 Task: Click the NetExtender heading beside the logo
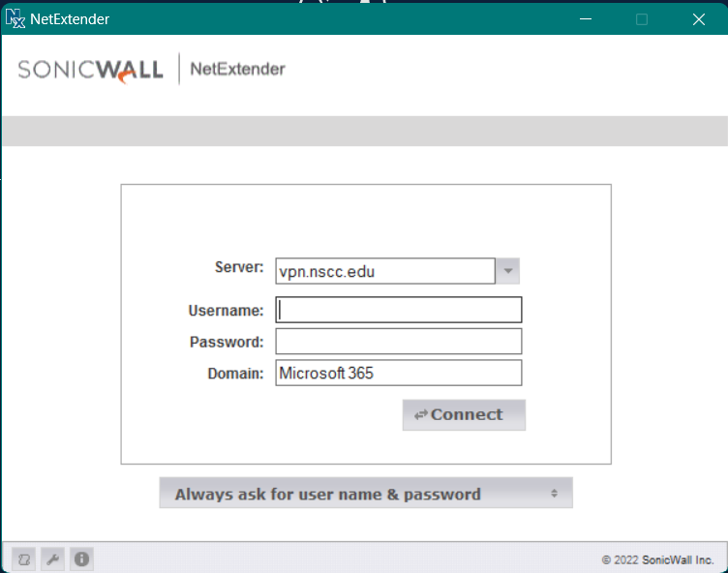[x=238, y=69]
